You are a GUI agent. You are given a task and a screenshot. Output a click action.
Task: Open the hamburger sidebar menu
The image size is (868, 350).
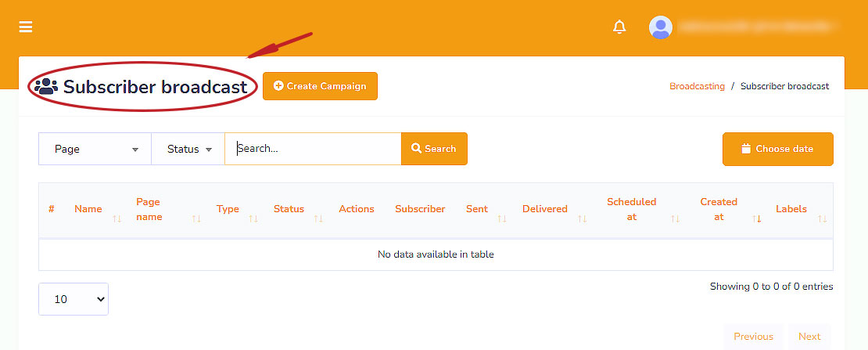coord(26,27)
